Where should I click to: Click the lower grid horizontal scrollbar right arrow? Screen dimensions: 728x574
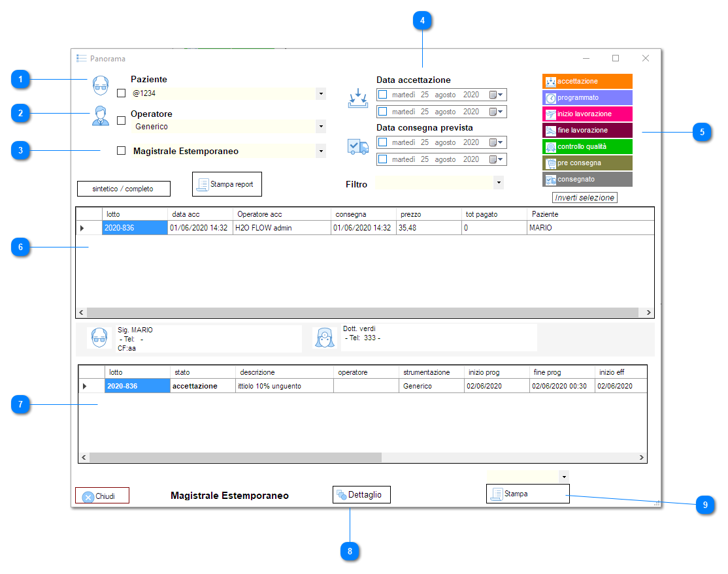[x=642, y=458]
